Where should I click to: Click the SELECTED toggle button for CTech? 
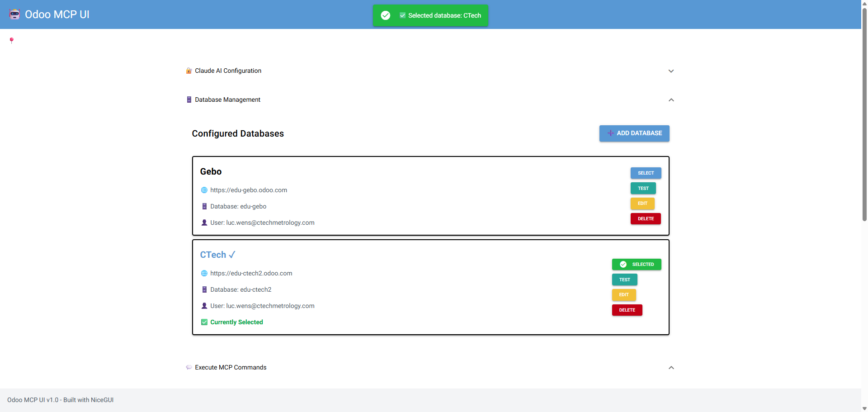click(x=637, y=265)
